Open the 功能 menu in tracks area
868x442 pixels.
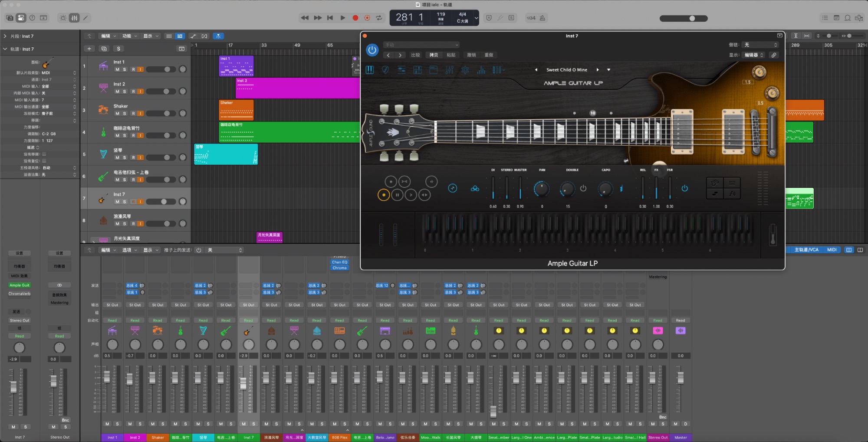pos(129,36)
